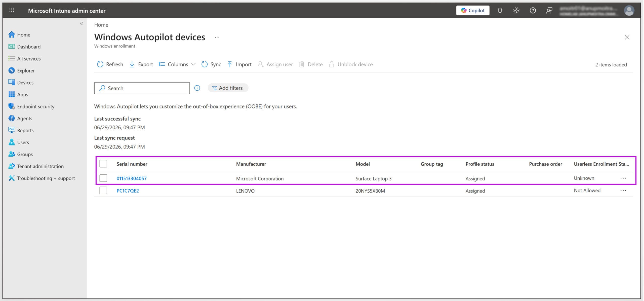Click the Microsoft Corporation cell
The image size is (644, 301).
260,178
